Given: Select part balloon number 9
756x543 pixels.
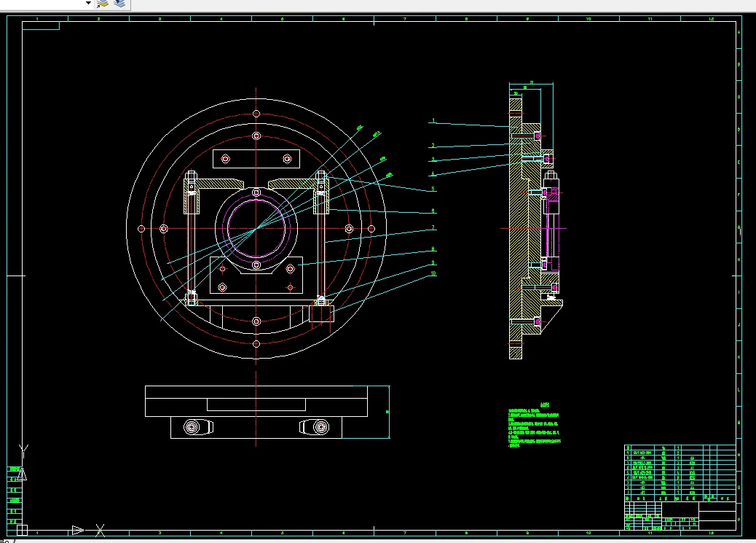Looking at the screenshot, I should click(x=433, y=262).
